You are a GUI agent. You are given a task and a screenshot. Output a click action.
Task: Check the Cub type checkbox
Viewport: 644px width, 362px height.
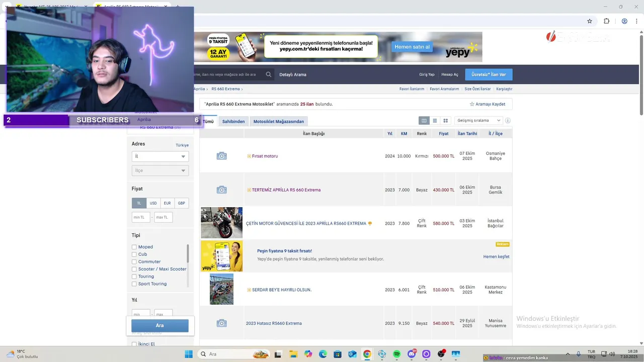click(x=134, y=254)
